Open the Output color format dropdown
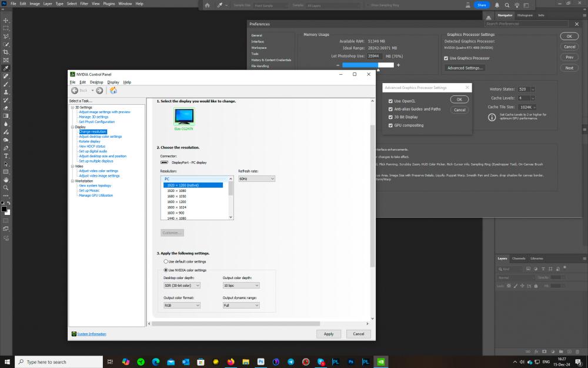 [182, 305]
